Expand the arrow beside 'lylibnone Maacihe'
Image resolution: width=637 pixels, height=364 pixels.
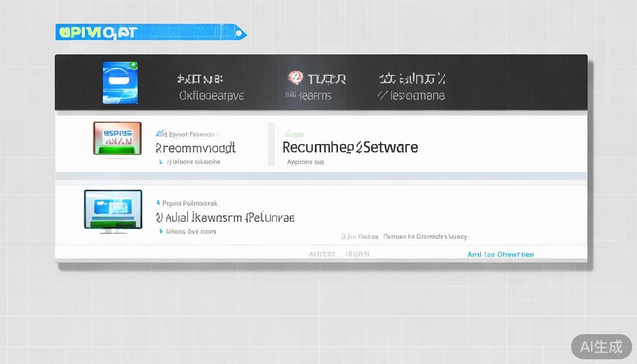161,162
